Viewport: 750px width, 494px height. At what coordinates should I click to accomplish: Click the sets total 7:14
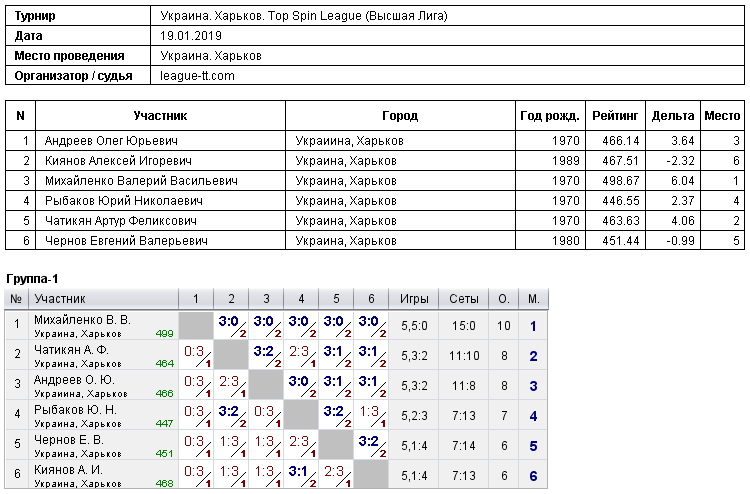463,446
